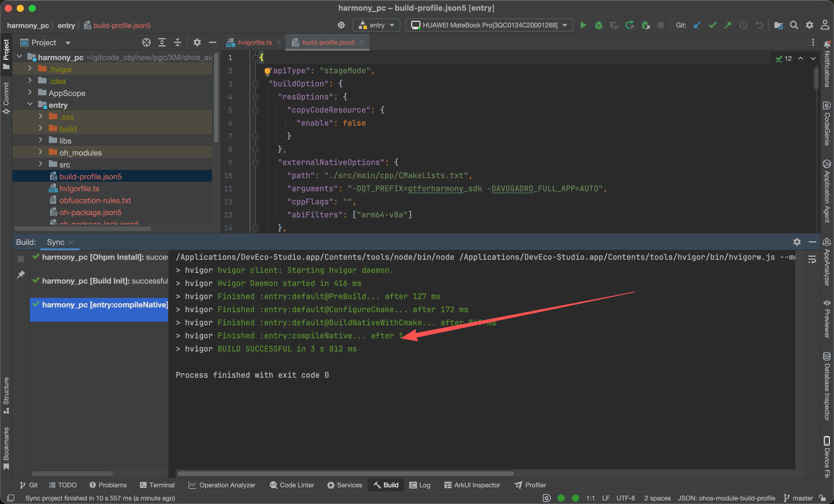Screen dimensions: 834x504
Task: Select the Sync tab in Build panel
Action: 55,242
